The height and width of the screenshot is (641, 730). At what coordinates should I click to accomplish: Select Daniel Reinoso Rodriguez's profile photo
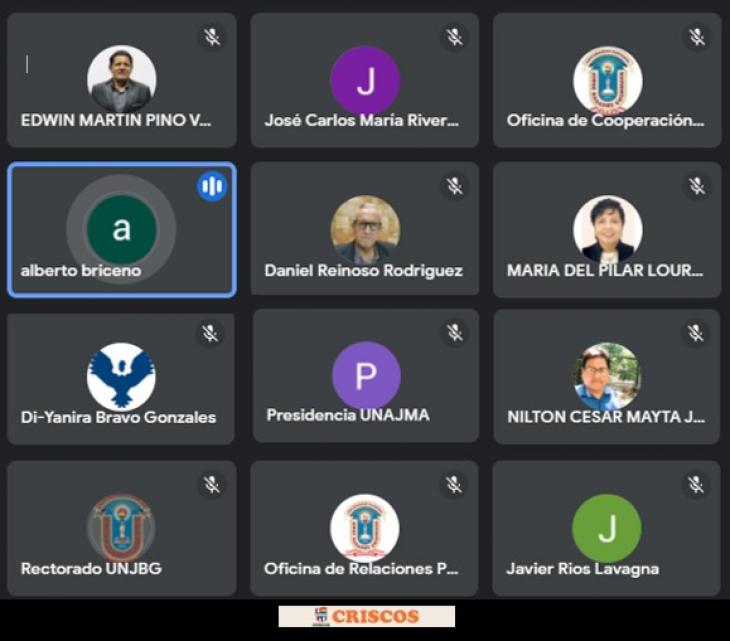pyautogui.click(x=365, y=229)
